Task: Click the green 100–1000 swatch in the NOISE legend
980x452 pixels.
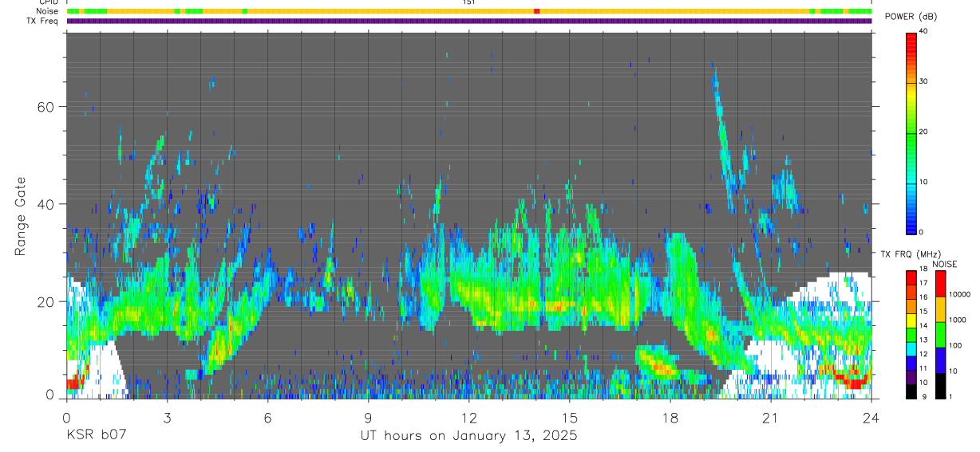Action: tap(940, 335)
